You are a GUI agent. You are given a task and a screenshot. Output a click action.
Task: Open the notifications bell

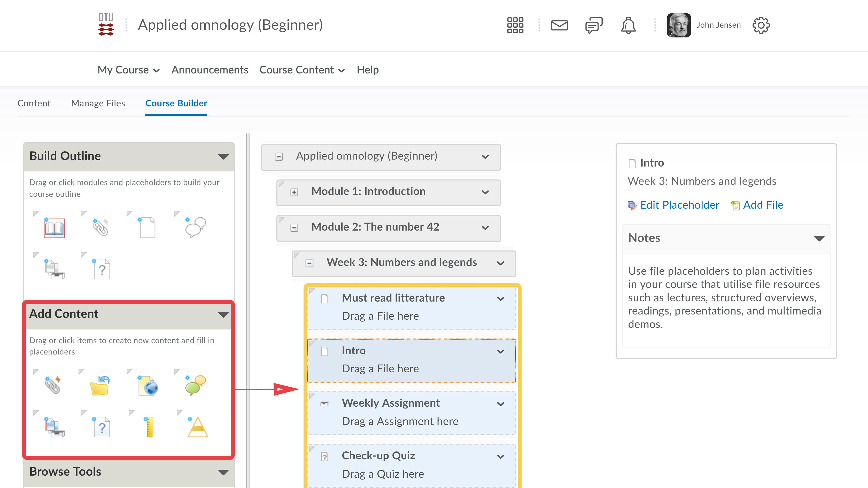628,25
